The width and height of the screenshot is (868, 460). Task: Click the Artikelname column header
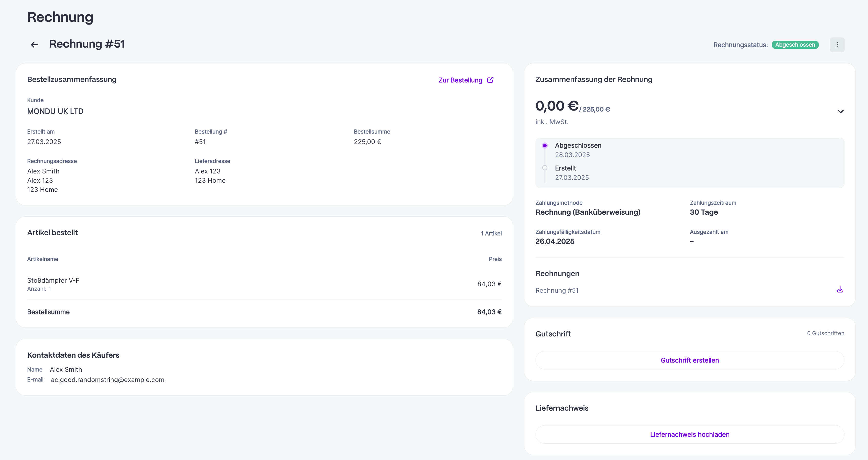[x=42, y=259]
